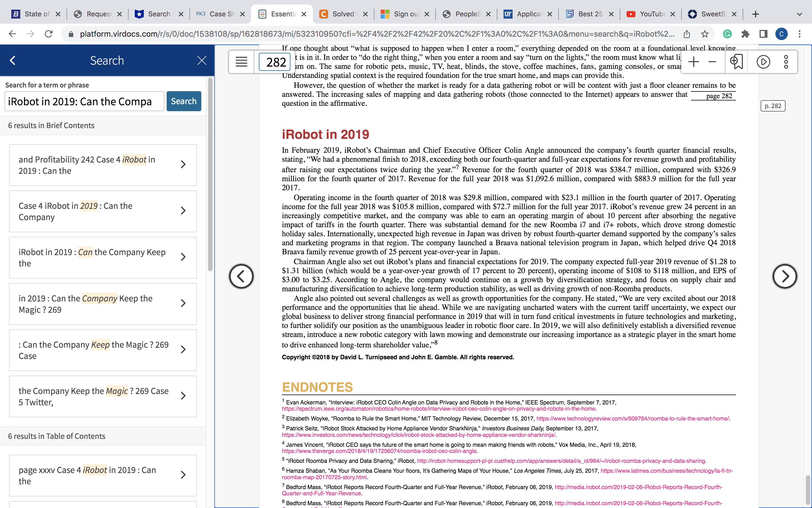The image size is (812, 508).
Task: Open result 'page xxxv Case 4 iRobot'
Action: 103,476
